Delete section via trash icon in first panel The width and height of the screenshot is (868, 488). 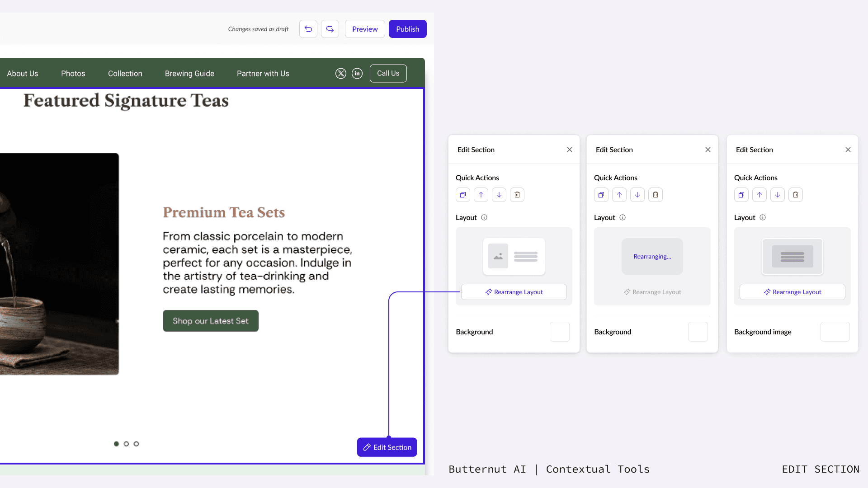pos(517,195)
